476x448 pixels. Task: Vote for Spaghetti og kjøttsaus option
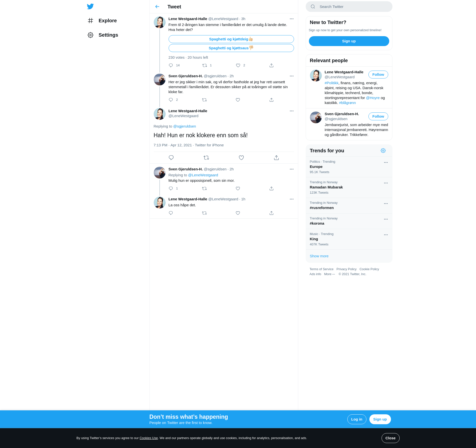click(x=231, y=48)
